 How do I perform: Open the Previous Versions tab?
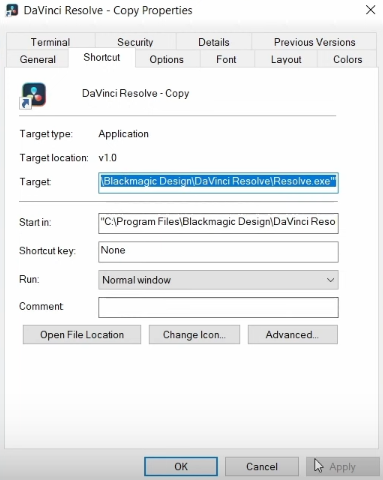[314, 42]
